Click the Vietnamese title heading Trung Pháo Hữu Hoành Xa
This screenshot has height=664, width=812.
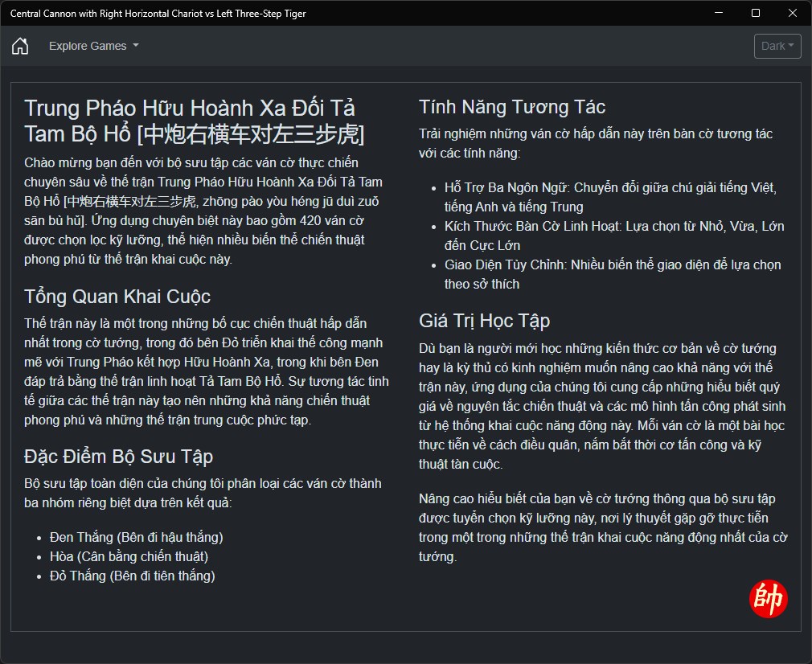[x=195, y=121]
